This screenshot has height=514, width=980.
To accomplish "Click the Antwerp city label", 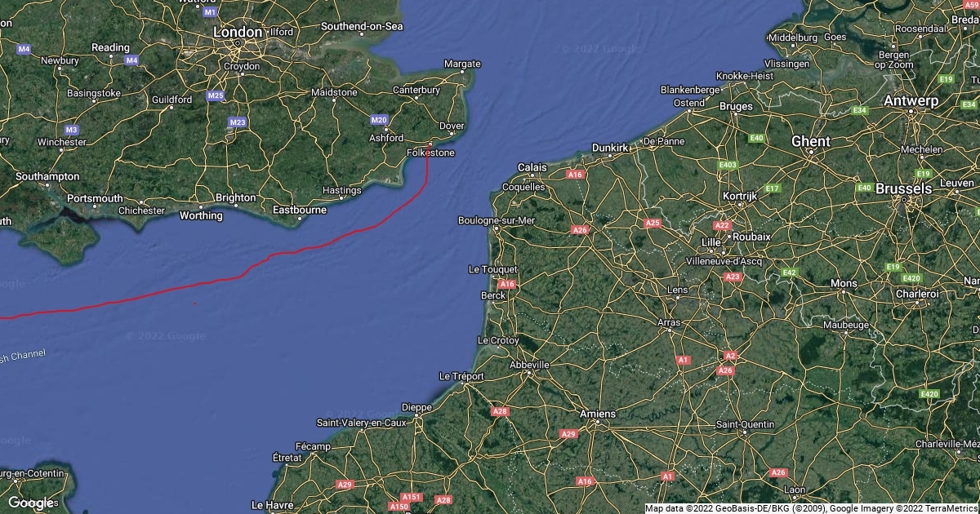I will point(911,101).
